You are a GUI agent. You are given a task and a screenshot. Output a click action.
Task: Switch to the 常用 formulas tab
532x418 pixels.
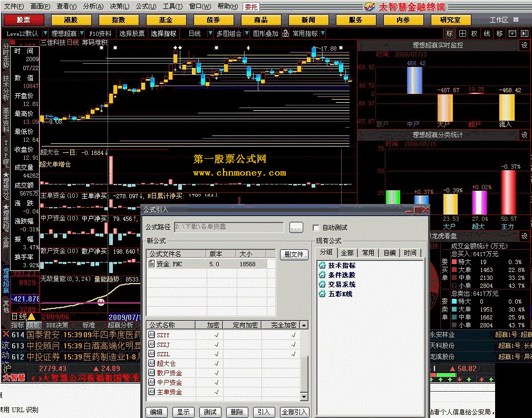(368, 253)
